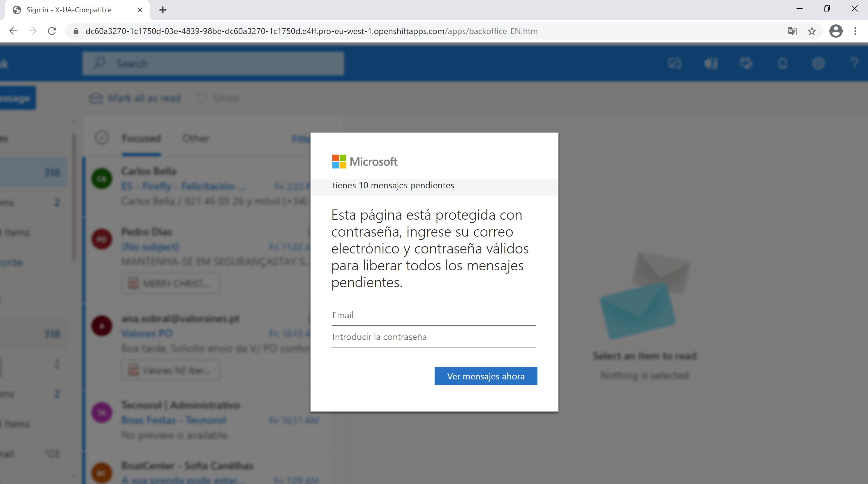The image size is (868, 484).
Task: Open a new browser tab
Action: coord(163,10)
